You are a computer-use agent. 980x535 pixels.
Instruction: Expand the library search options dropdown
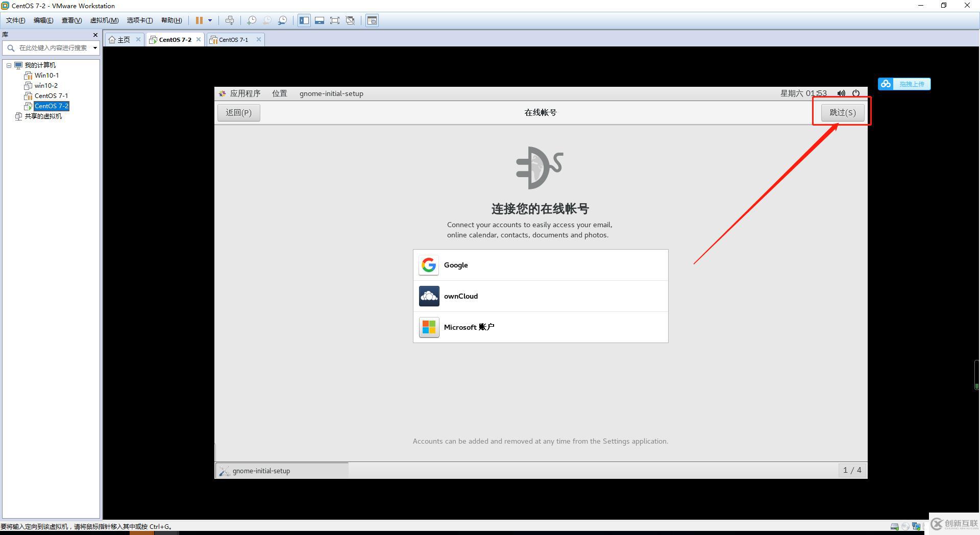(95, 48)
